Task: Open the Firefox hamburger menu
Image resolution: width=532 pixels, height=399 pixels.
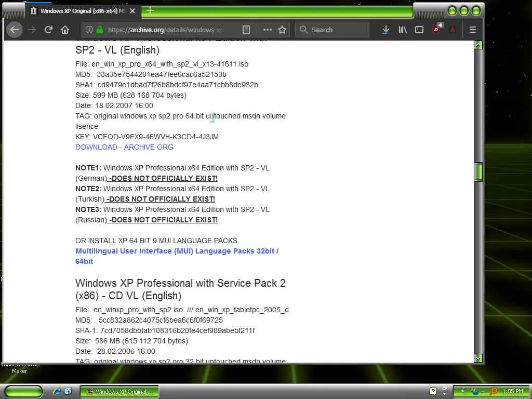Action: pos(473,30)
